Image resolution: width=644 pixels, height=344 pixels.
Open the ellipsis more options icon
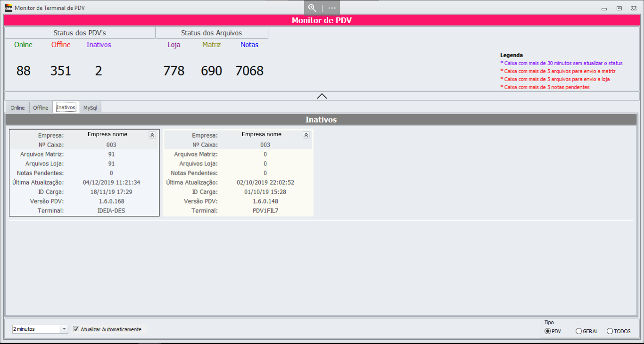332,8
